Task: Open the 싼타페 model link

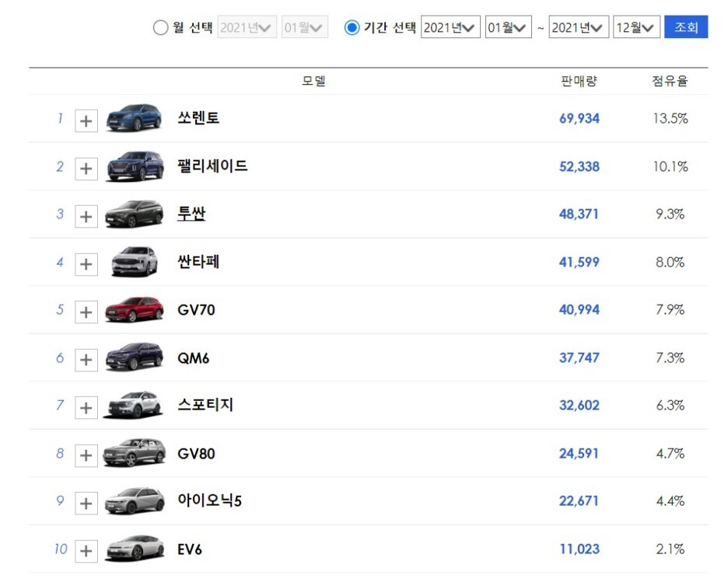Action: [198, 262]
